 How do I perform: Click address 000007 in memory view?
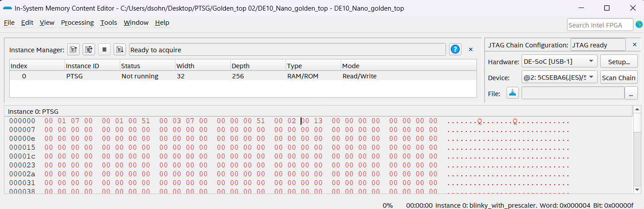coord(22,130)
